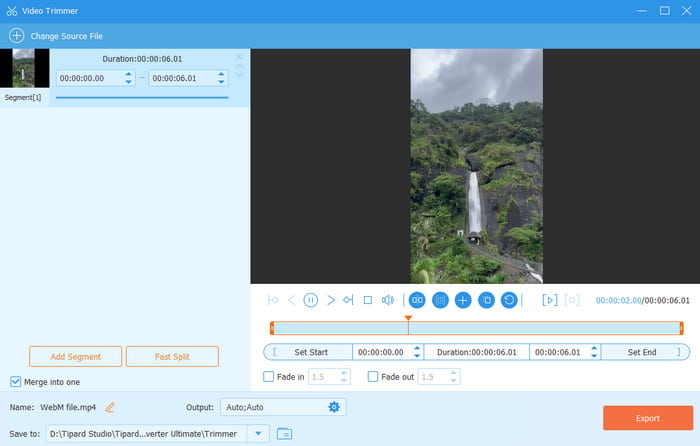Increase Set End time with up arrow
The image size is (700, 446).
point(594,348)
